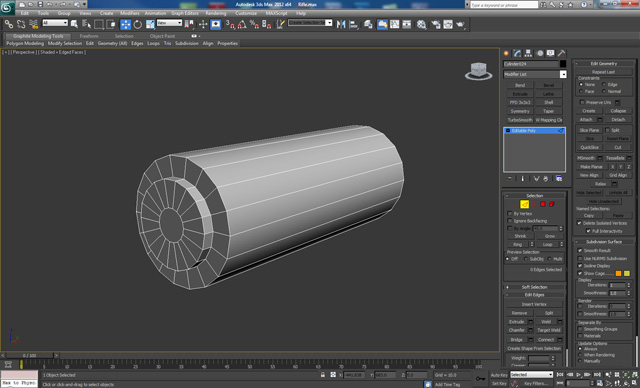Click the black object color swatch
The height and width of the screenshot is (388, 640).
tap(563, 64)
